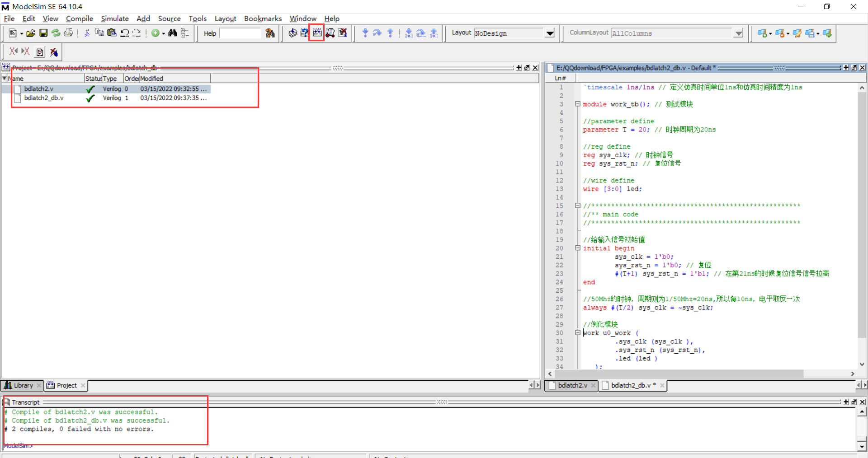Open a file using the Open icon
The width and height of the screenshot is (868, 458).
[x=30, y=33]
